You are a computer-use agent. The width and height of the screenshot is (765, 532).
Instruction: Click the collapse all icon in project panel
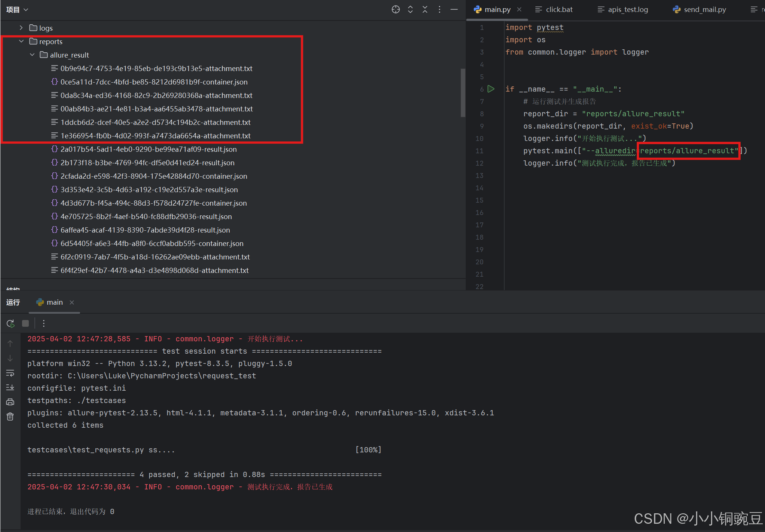tap(425, 10)
